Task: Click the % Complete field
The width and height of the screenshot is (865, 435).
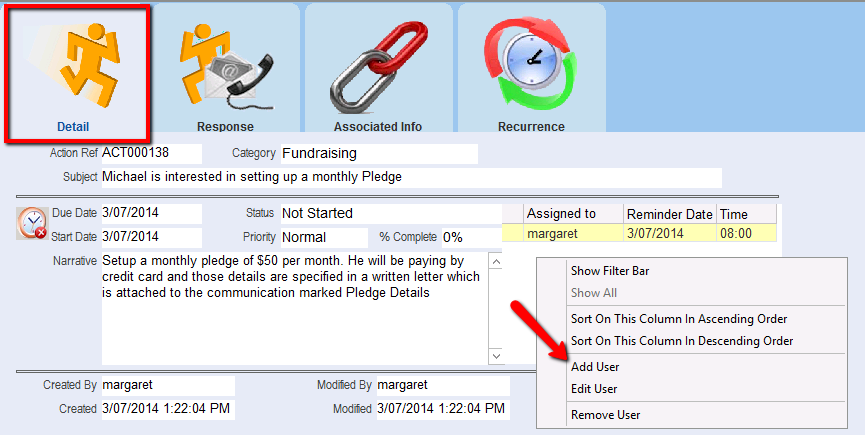Action: (470, 238)
